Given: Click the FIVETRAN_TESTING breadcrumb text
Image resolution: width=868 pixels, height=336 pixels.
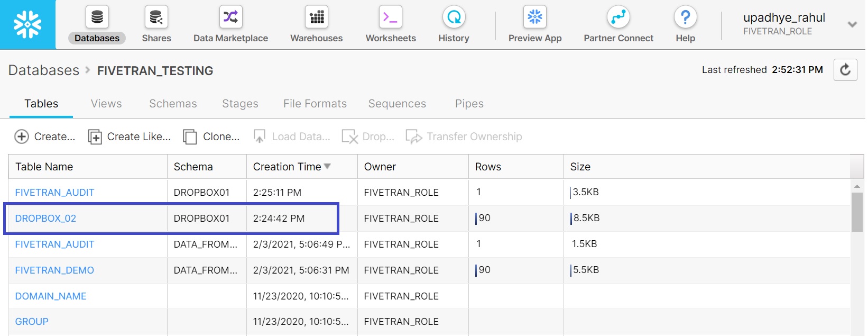Looking at the screenshot, I should point(155,71).
